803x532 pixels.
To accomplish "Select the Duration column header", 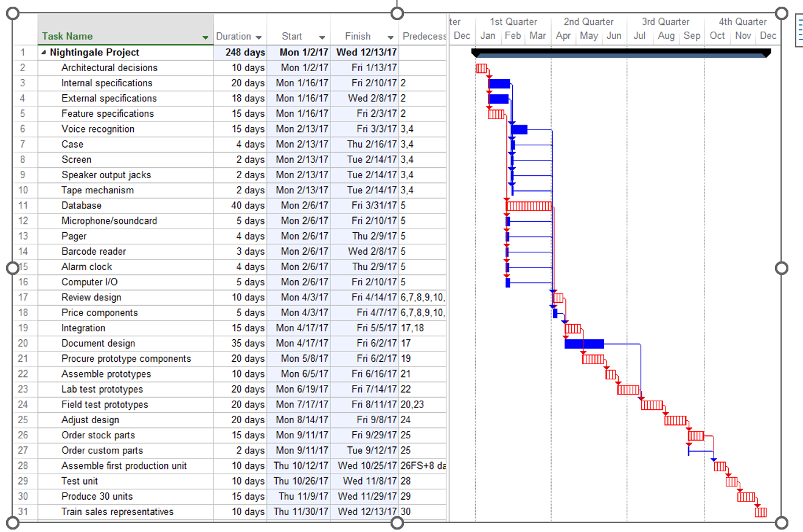I will [x=240, y=30].
